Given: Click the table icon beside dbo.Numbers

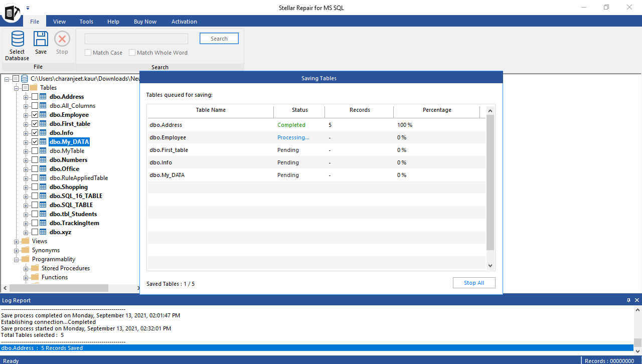Looking at the screenshot, I should point(43,160).
